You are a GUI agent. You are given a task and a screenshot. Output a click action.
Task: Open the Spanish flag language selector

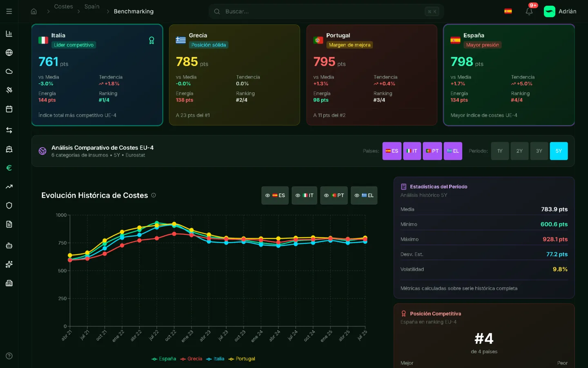tap(508, 11)
